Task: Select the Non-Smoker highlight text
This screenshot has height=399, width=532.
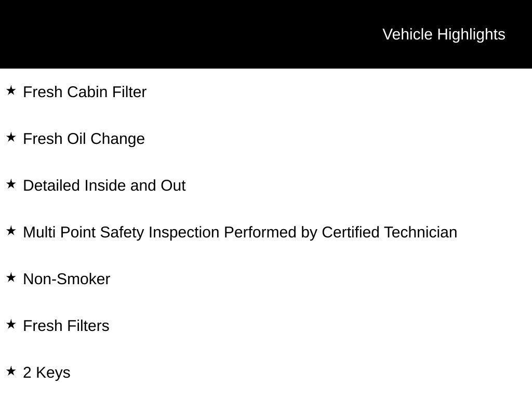Action: point(66,279)
